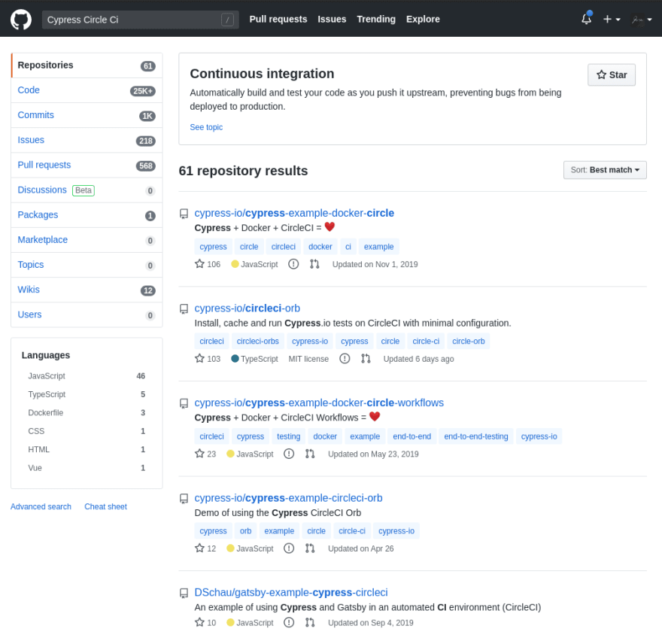The width and height of the screenshot is (662, 644).
Task: Open issues icon for circleci-orb repo
Action: tap(345, 359)
